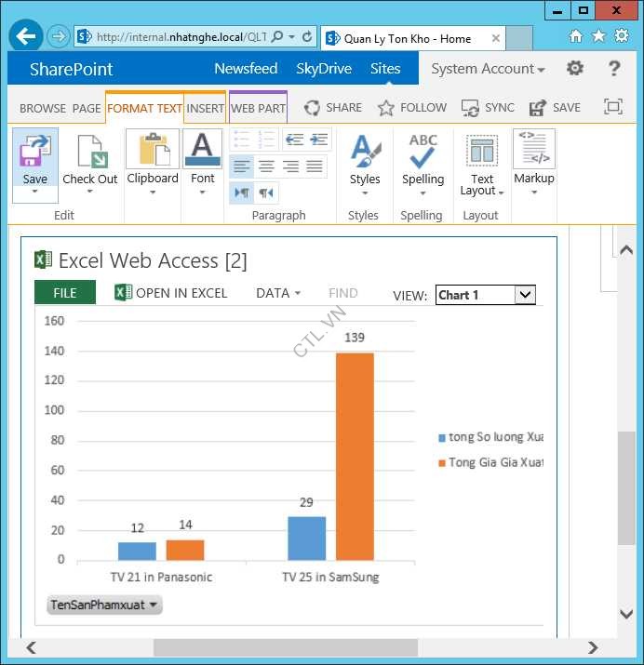This screenshot has width=644, height=665.
Task: Click the horizontal scrollbar thumb
Action: (285, 647)
